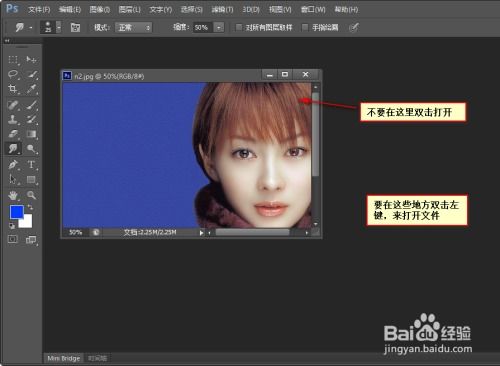Select the Hand tool
This screenshot has width=500, height=366.
click(13, 195)
